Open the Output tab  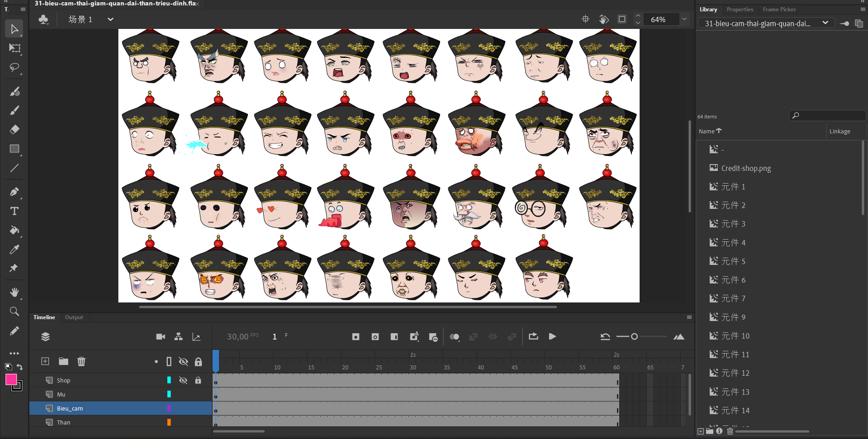point(74,317)
